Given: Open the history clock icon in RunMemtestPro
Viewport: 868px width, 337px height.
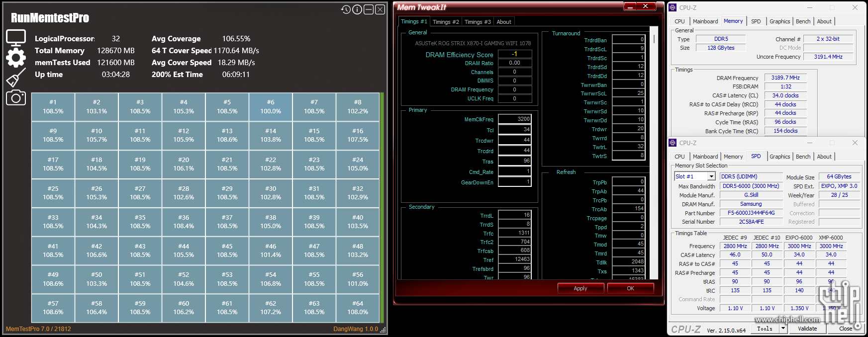Looking at the screenshot, I should (x=346, y=9).
